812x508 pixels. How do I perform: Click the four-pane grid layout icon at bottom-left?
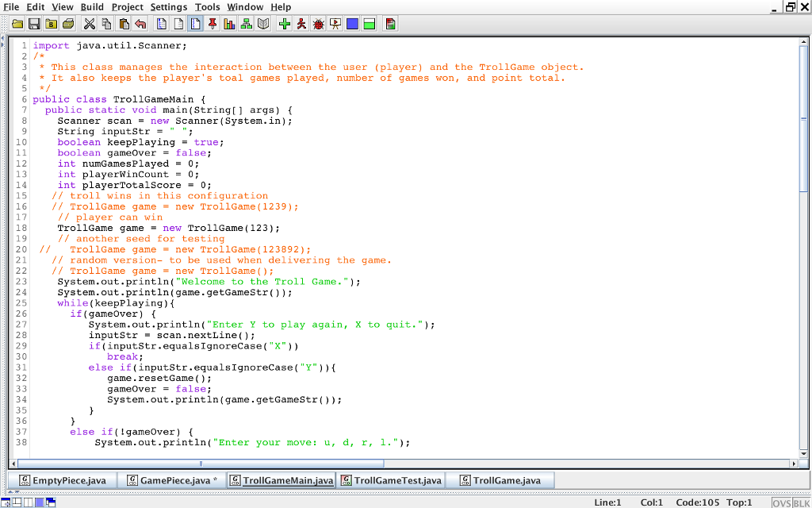17,502
